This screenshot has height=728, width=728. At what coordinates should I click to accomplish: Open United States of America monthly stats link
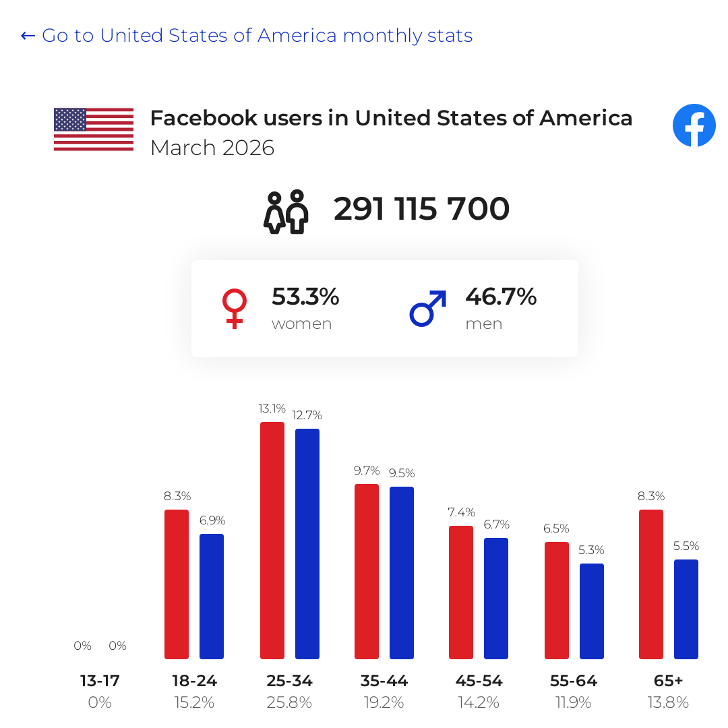click(x=257, y=35)
